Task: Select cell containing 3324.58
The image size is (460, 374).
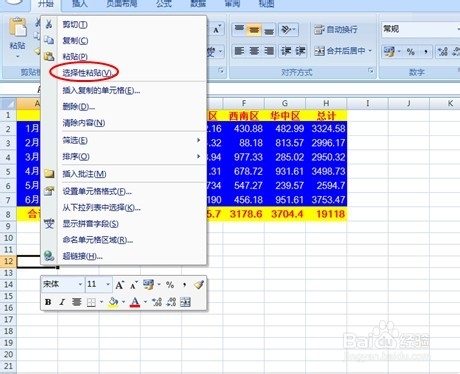Action: 326,129
